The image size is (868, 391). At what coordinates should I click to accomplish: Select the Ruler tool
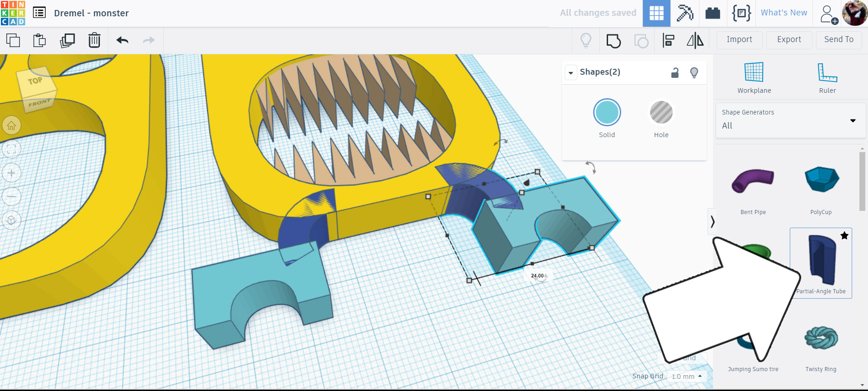point(827,78)
